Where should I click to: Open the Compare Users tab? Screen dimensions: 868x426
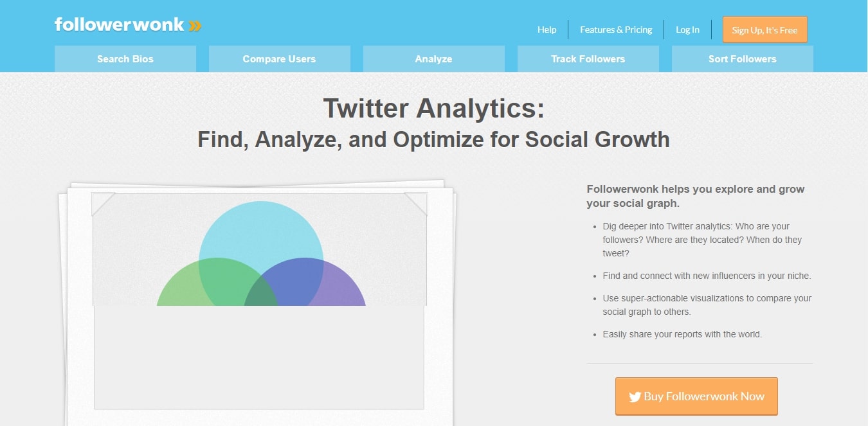click(279, 59)
